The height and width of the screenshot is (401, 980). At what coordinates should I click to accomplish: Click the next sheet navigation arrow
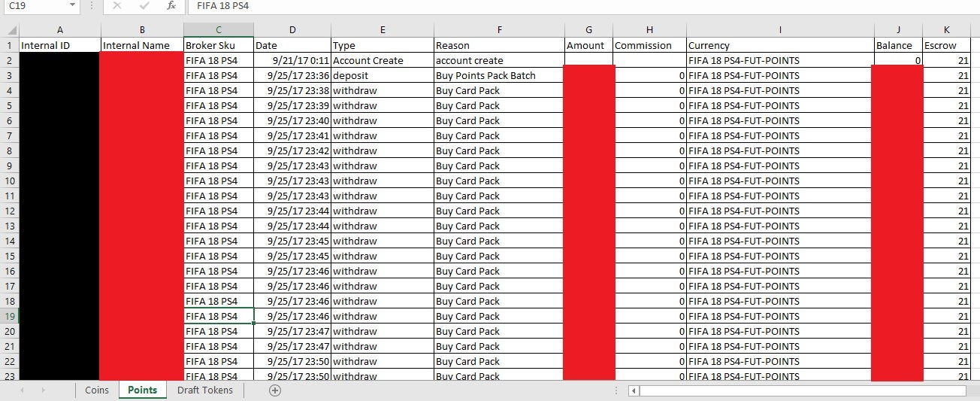(x=43, y=390)
